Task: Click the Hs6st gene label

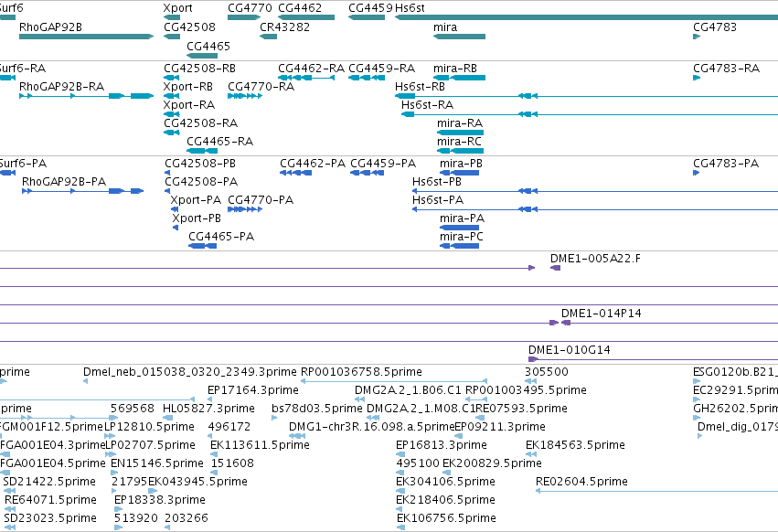Action: [x=410, y=8]
